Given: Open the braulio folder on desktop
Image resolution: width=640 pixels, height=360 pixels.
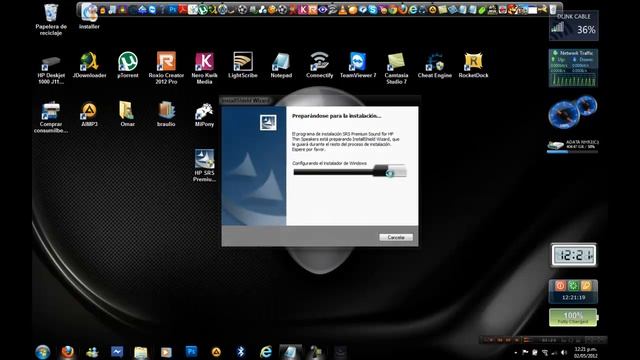Looking at the screenshot, I should pos(166,114).
